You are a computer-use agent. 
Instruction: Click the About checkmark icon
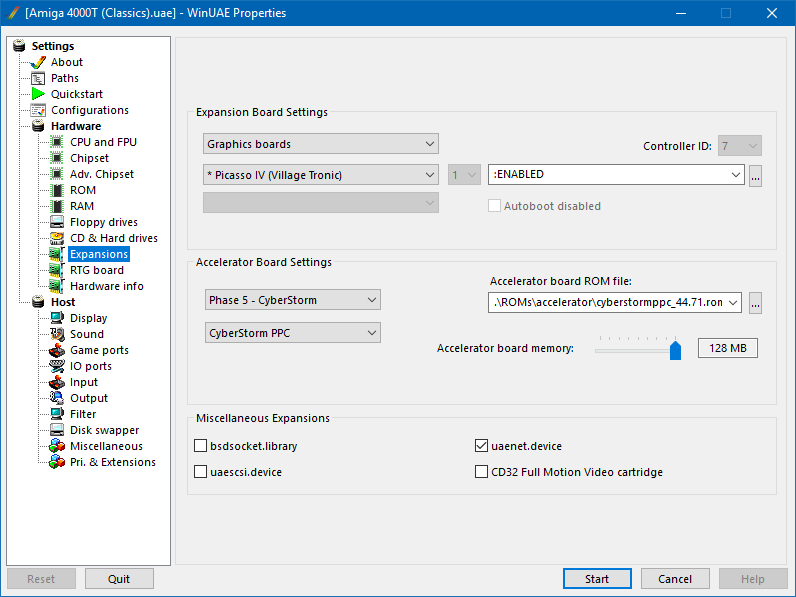click(x=38, y=62)
